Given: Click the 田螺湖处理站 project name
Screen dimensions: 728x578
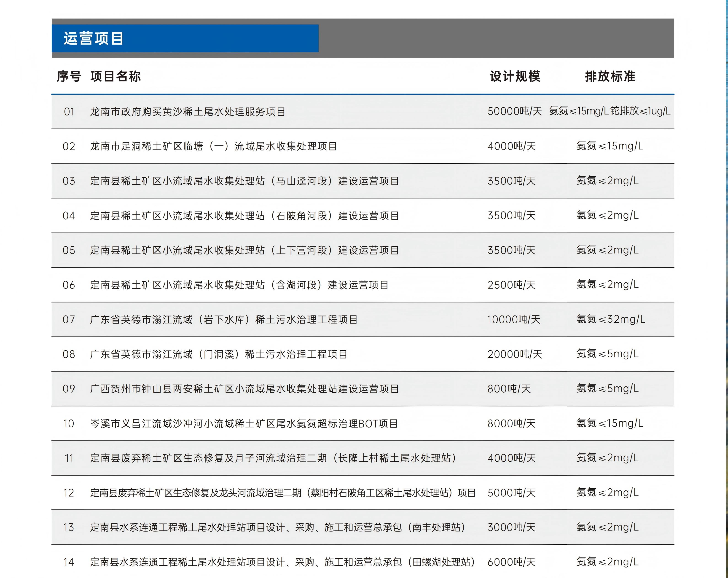Looking at the screenshot, I should coord(283,562).
